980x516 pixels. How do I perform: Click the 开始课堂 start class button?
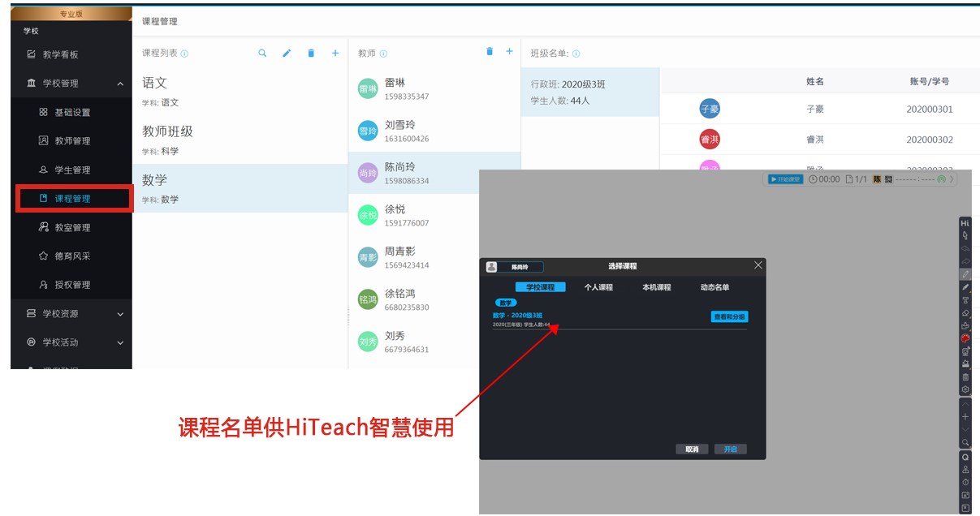785,179
